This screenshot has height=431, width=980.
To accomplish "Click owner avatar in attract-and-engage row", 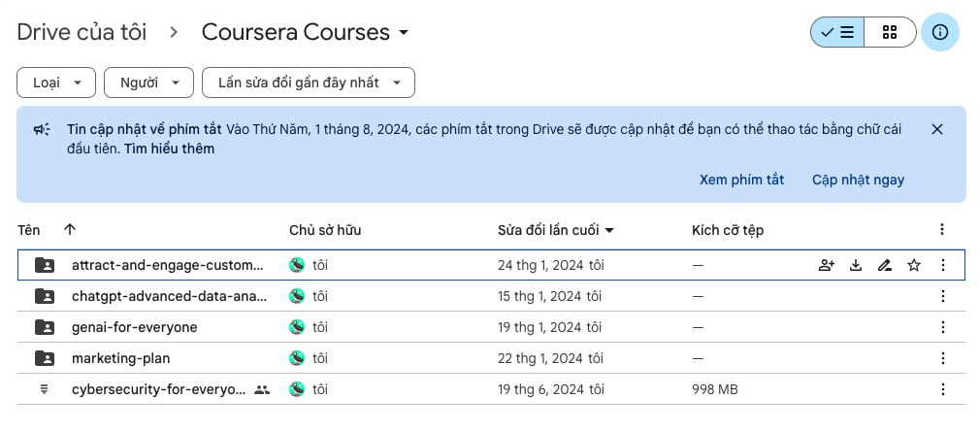I will (297, 265).
